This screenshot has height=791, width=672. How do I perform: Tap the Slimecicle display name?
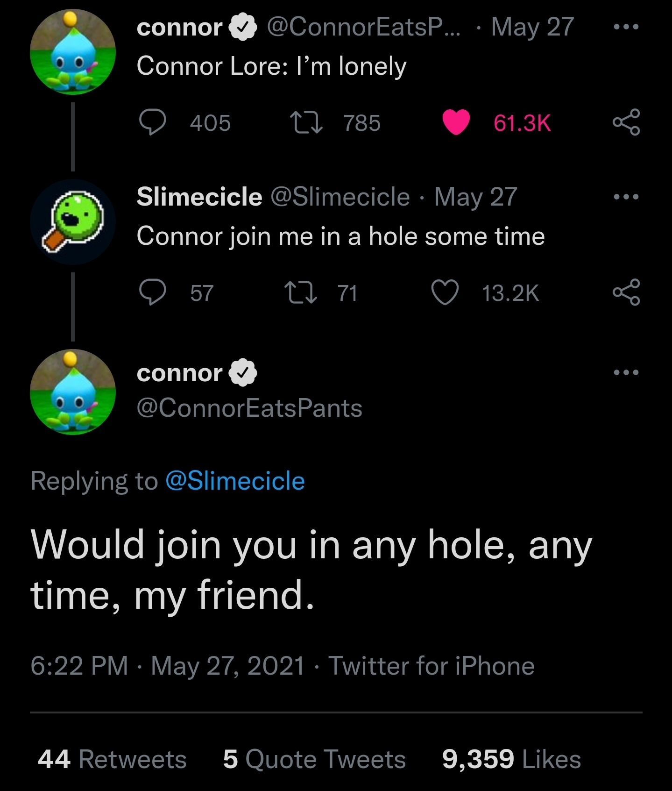click(199, 197)
